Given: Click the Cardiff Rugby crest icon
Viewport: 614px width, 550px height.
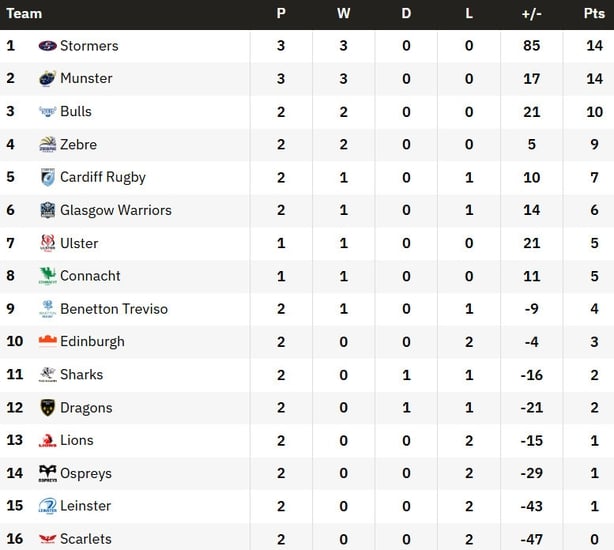Looking at the screenshot, I should 47,177.
